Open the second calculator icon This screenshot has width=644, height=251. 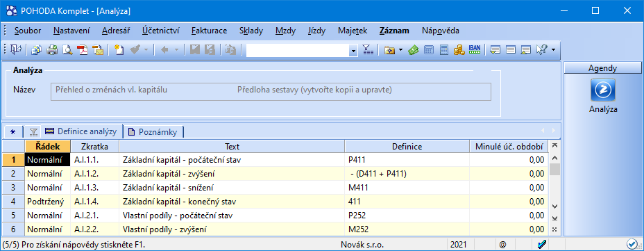coord(443,50)
